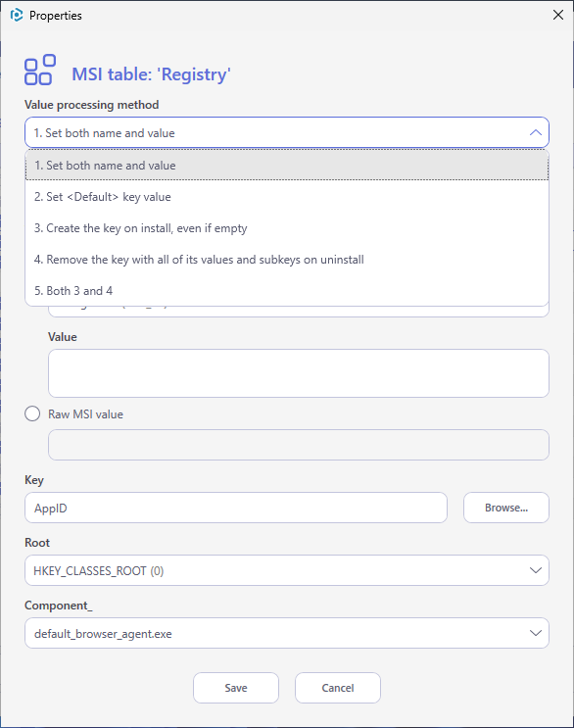This screenshot has height=728, width=574.
Task: Click the Key field containing AppID
Action: click(x=236, y=508)
